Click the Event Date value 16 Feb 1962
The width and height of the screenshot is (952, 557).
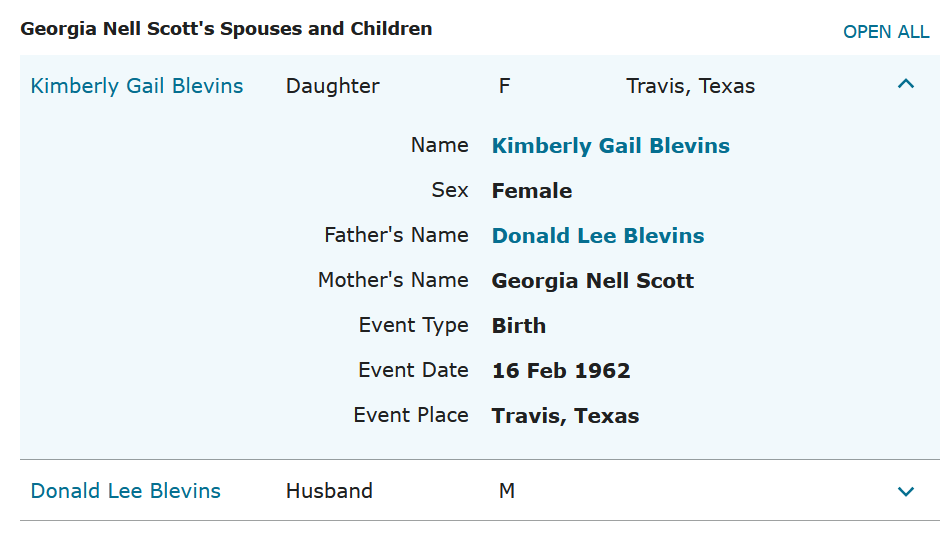point(561,371)
